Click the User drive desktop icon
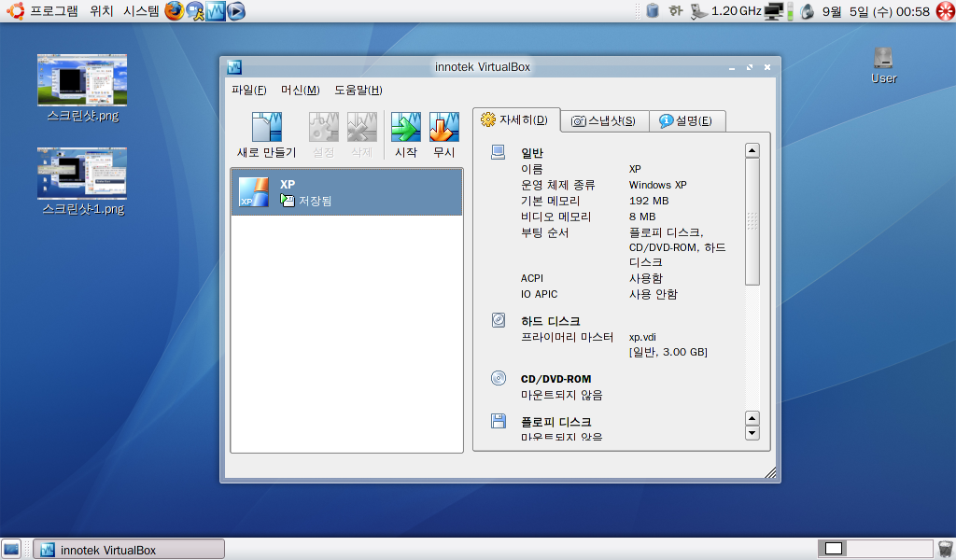This screenshot has height=560, width=956. click(883, 66)
